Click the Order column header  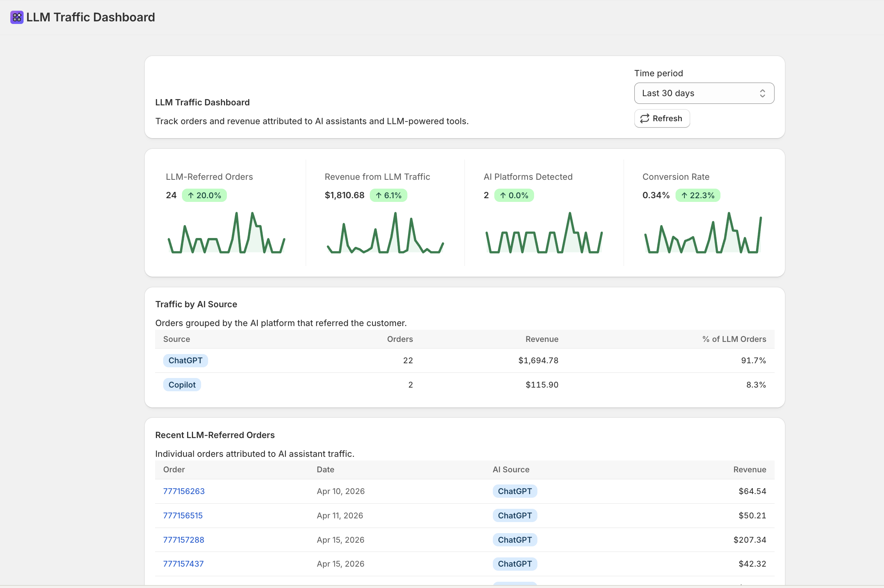pos(174,469)
